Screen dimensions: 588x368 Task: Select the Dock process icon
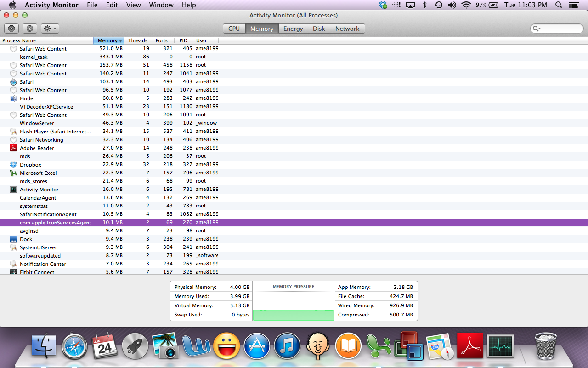[x=13, y=239]
